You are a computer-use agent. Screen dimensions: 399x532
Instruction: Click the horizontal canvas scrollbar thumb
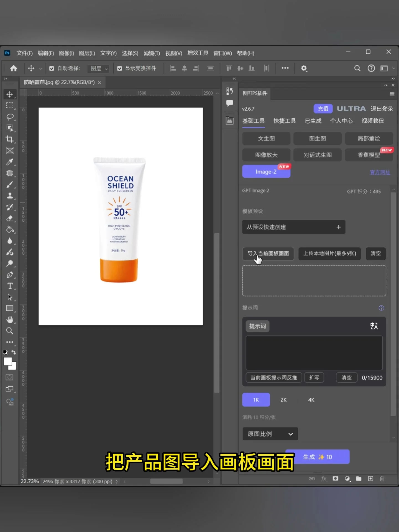click(x=166, y=481)
